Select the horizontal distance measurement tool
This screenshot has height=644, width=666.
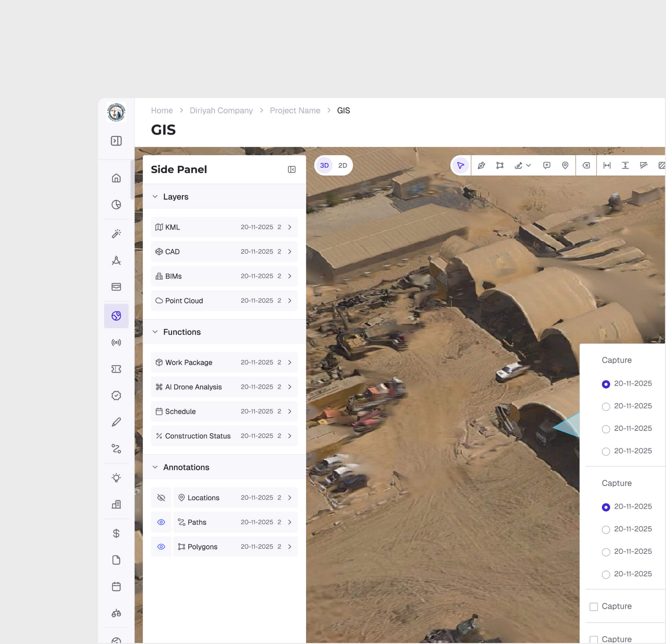(607, 166)
